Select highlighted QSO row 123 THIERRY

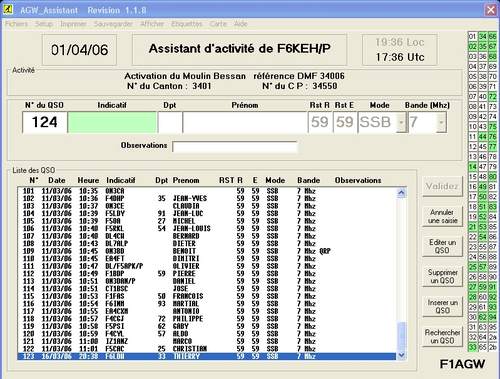(207, 356)
